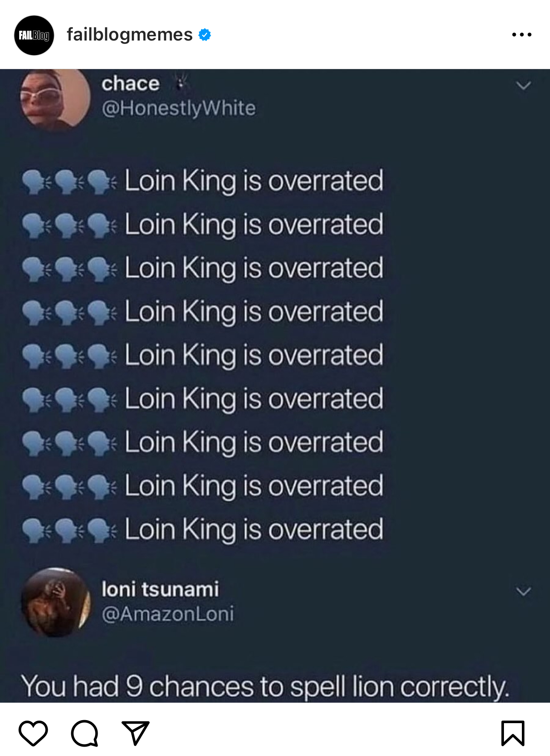Click speaking head emoji on the first line
This screenshot has height=756, width=550.
coord(35,182)
